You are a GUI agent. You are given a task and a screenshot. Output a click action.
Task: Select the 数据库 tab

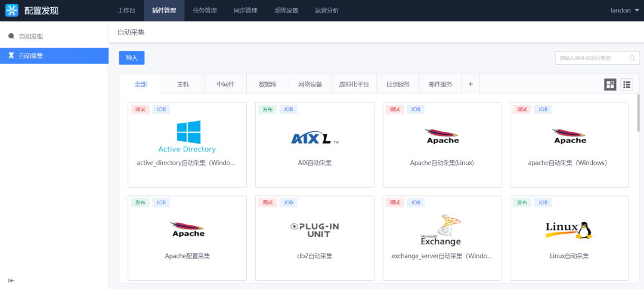(x=268, y=84)
